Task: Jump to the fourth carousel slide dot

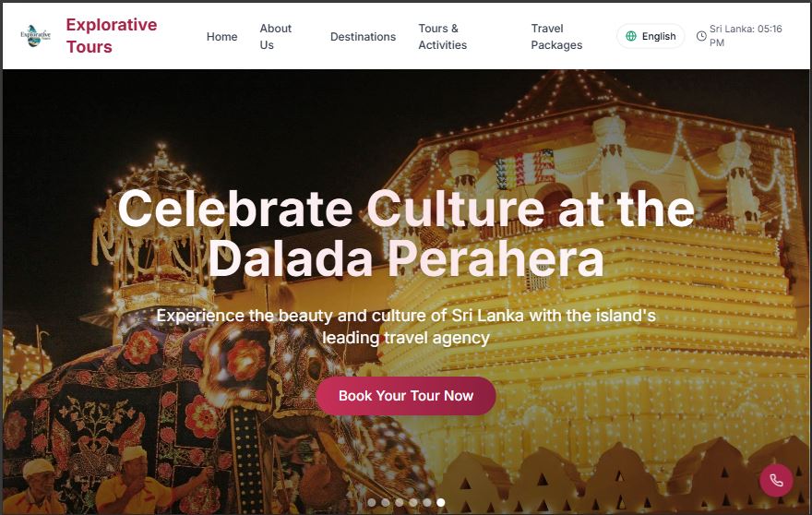Action: click(412, 503)
